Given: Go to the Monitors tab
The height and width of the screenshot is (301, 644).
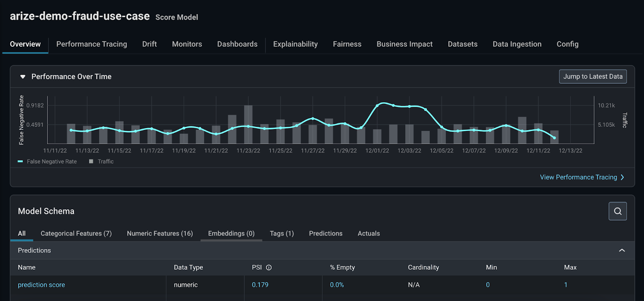Looking at the screenshot, I should [187, 44].
